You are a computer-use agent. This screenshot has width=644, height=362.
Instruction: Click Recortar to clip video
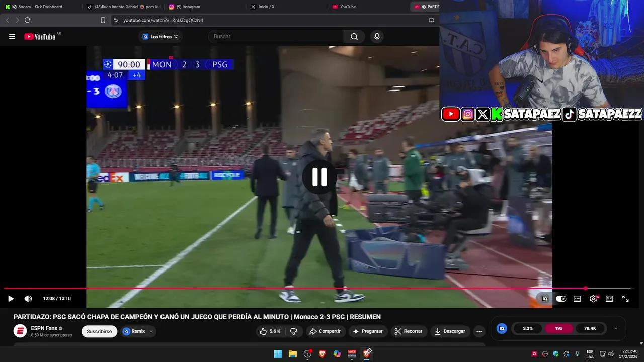[x=409, y=331]
